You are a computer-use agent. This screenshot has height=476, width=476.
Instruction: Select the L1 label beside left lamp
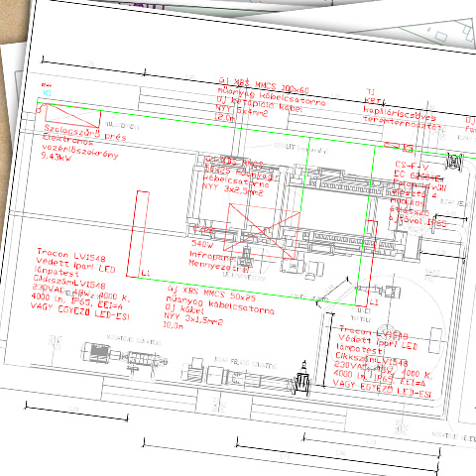(146, 273)
